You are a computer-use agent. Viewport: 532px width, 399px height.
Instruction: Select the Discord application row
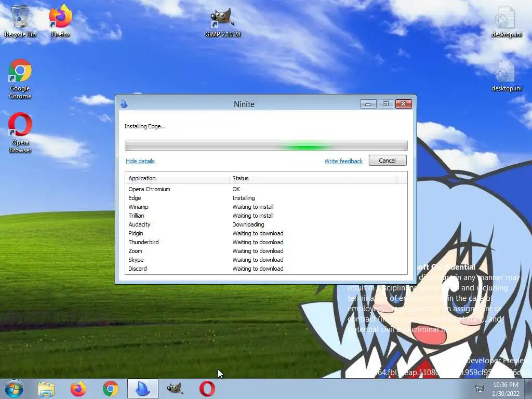click(x=266, y=269)
